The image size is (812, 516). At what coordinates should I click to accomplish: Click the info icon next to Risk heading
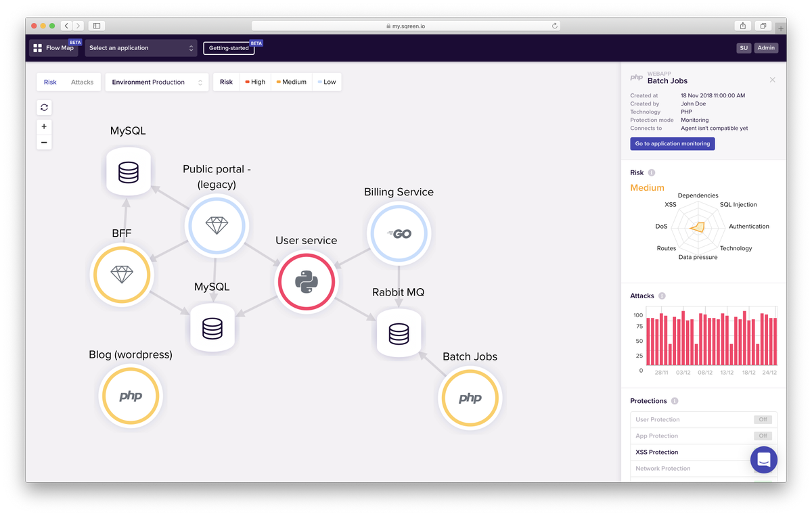[652, 173]
